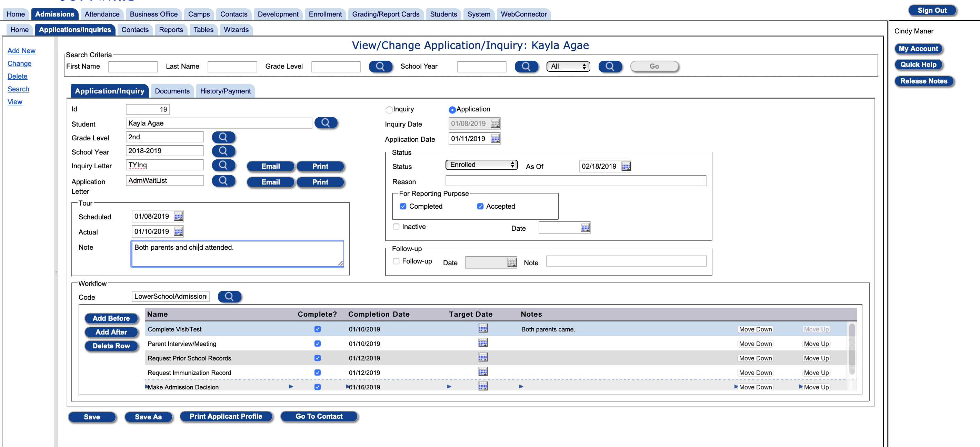Open the School Year lookup magnifier
Image resolution: width=980 pixels, height=447 pixels.
[224, 151]
